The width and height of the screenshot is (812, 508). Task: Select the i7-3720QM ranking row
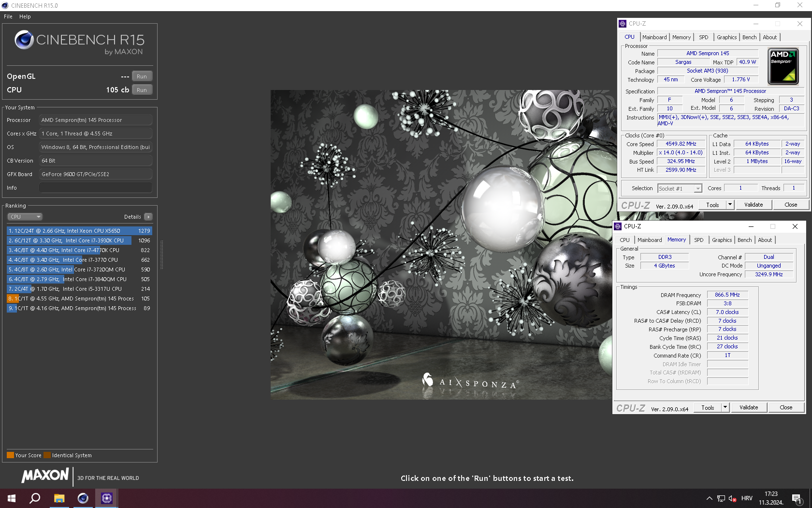point(79,269)
